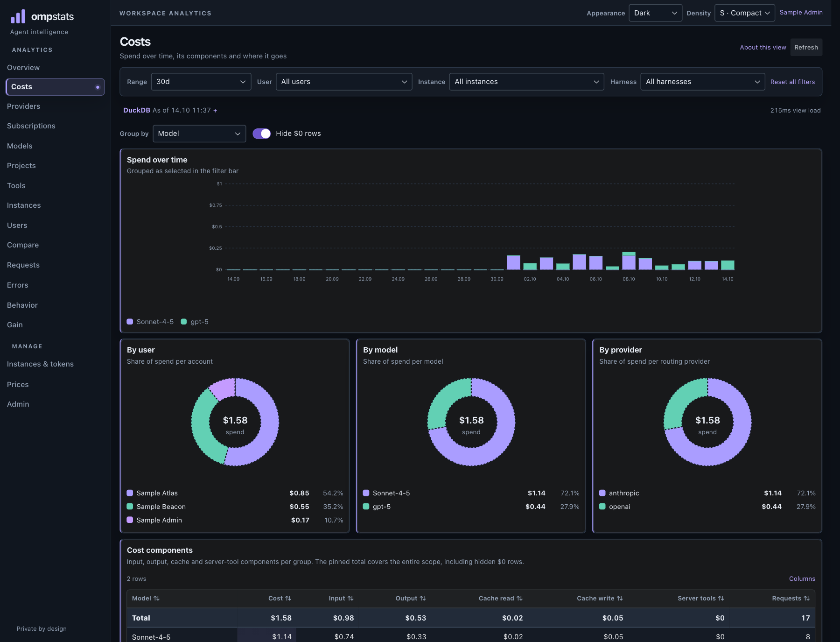
Task: Open the All harnesses dropdown
Action: click(x=703, y=82)
